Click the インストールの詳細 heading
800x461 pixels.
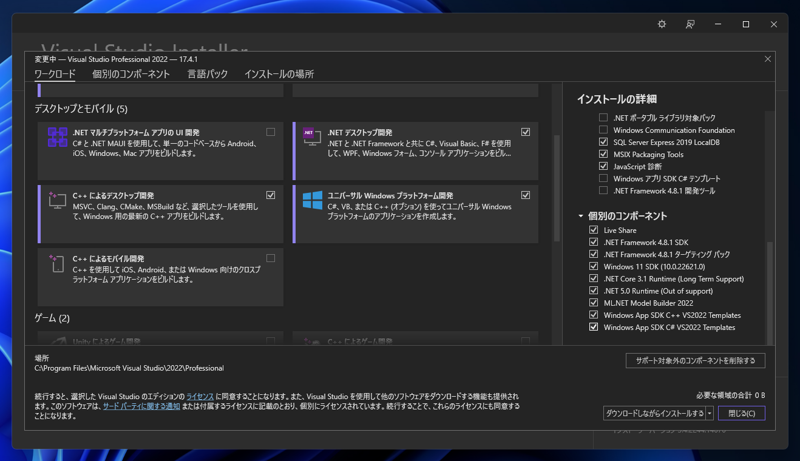[x=617, y=99]
